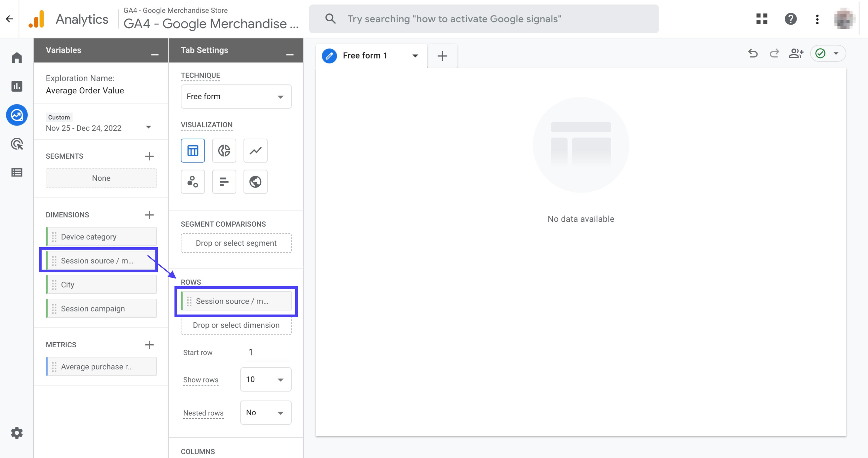Select the Geo map visualization icon
The width and height of the screenshot is (868, 458).
coord(256,182)
